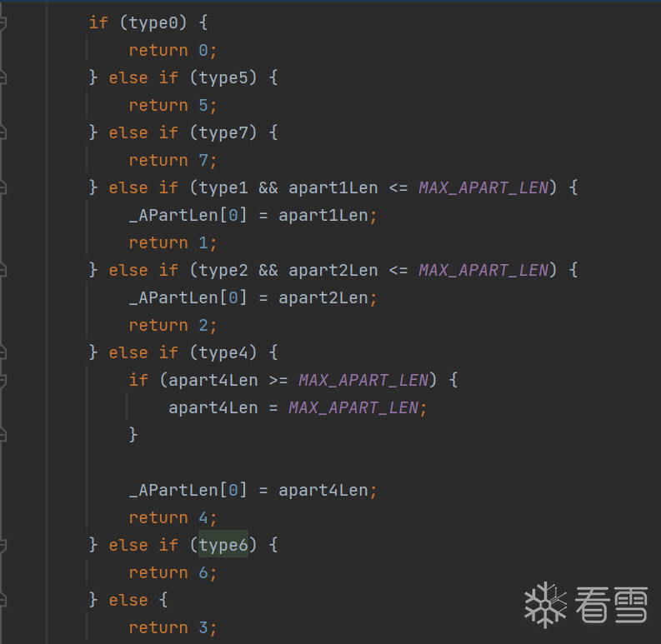Click fold gutter icon on type1 line

[3, 188]
